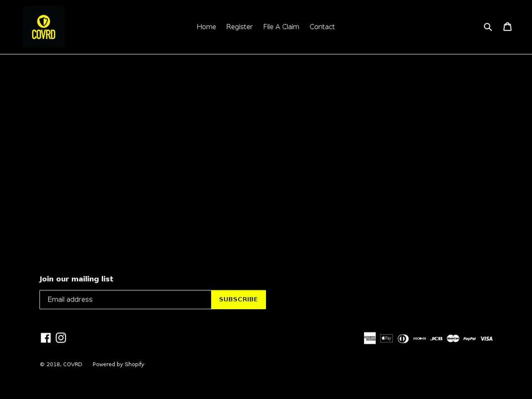Image resolution: width=532 pixels, height=399 pixels.
Task: Focus the Email address input field
Action: coord(126,300)
